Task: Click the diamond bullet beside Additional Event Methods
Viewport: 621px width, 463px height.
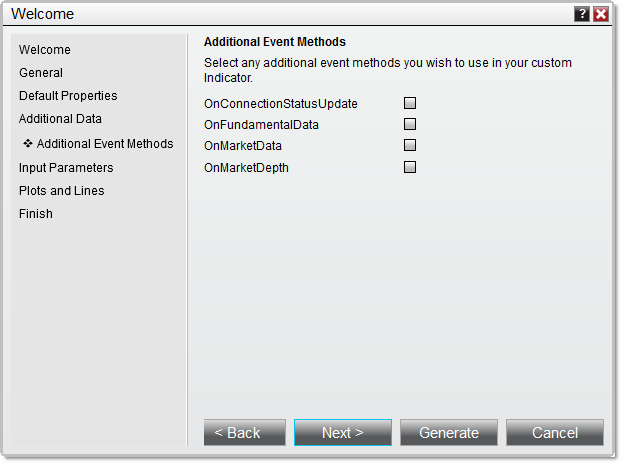Action: pyautogui.click(x=28, y=144)
